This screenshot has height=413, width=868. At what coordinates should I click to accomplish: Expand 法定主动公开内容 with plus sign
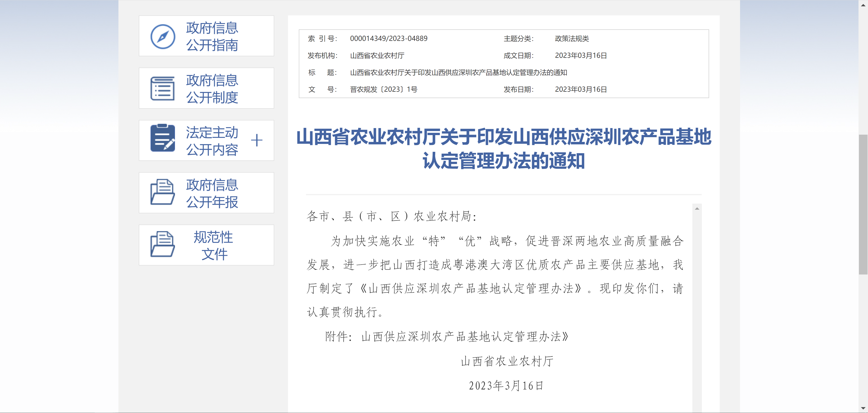coord(256,141)
